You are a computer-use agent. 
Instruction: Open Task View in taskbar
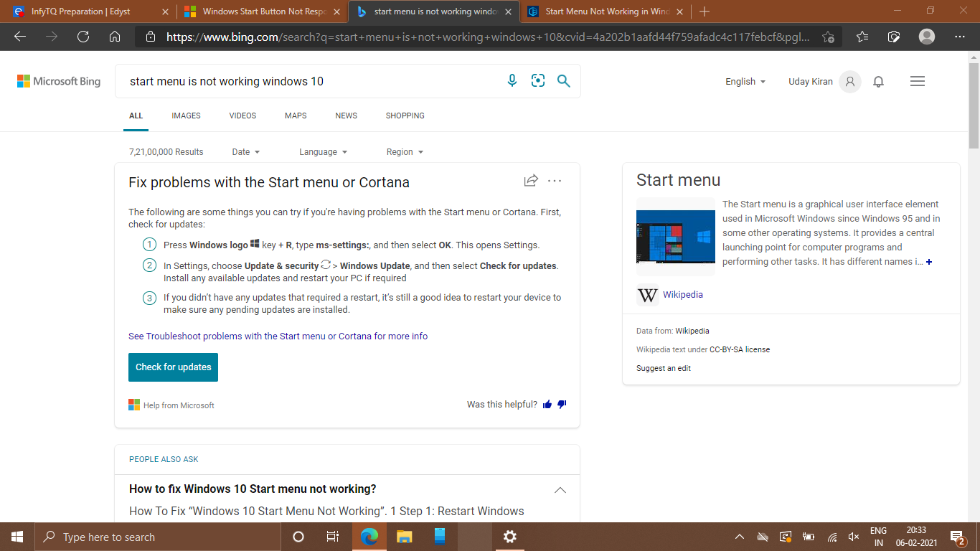tap(333, 537)
